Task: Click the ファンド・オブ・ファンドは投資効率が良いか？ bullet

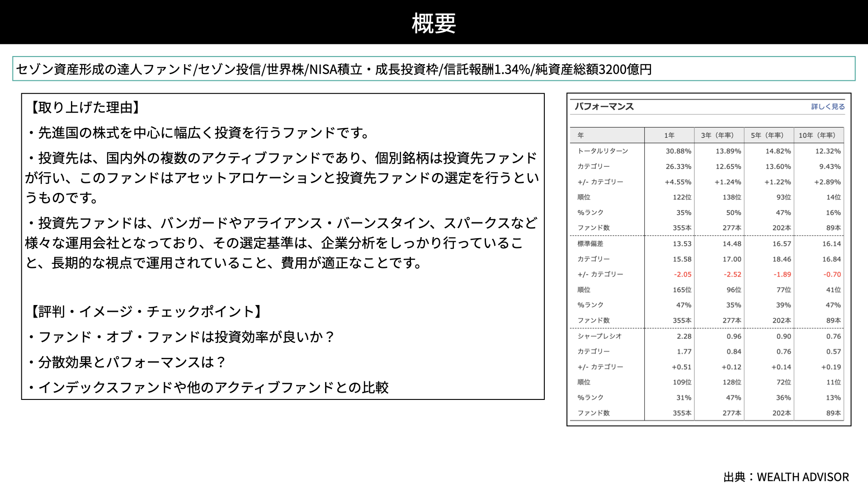Action: click(181, 337)
